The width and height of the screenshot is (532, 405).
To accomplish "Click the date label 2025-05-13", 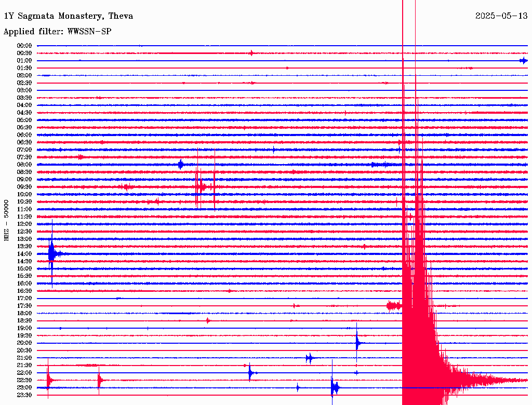I will click(x=501, y=16).
